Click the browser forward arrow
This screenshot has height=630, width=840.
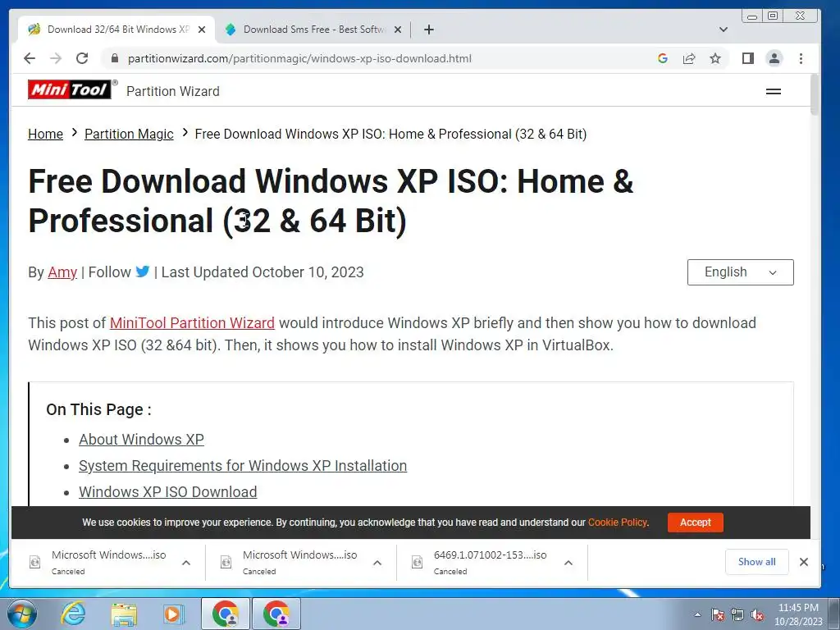(x=56, y=58)
